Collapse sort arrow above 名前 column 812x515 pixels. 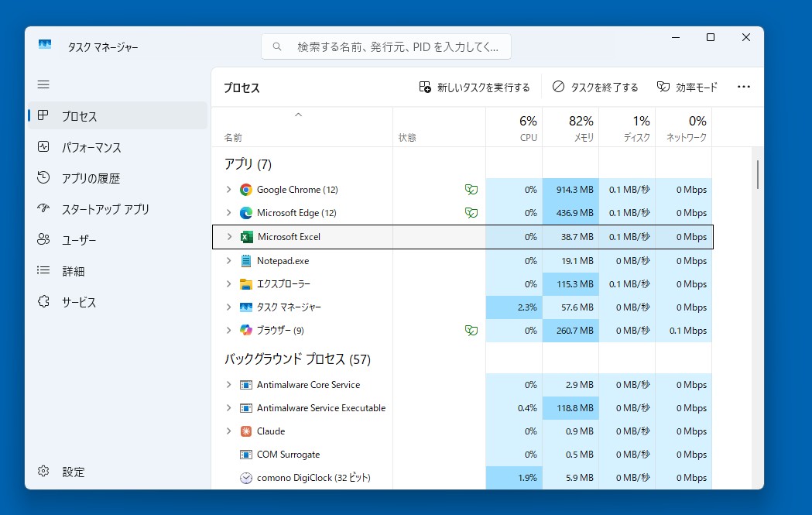point(298,115)
